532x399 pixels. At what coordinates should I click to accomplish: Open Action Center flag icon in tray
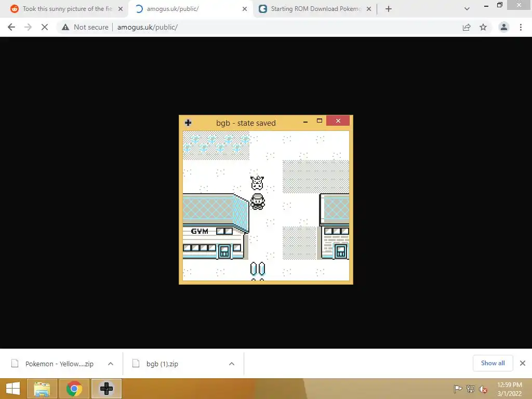pos(458,389)
